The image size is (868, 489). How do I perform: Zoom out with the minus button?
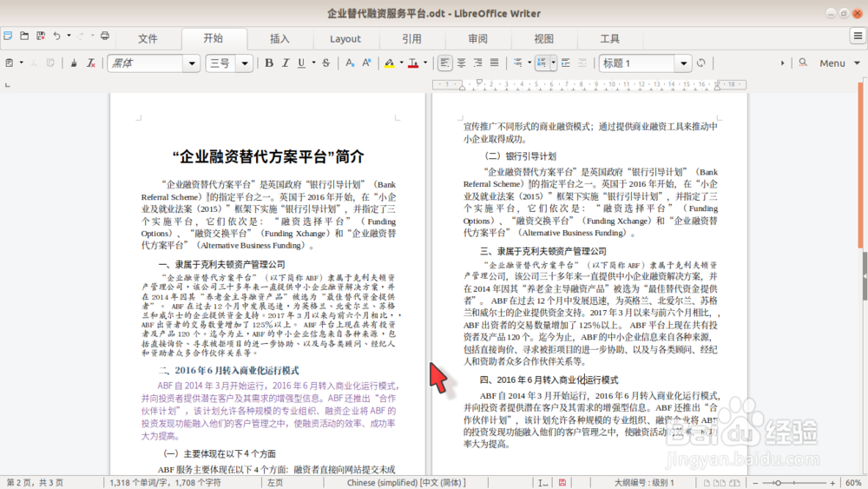click(755, 483)
